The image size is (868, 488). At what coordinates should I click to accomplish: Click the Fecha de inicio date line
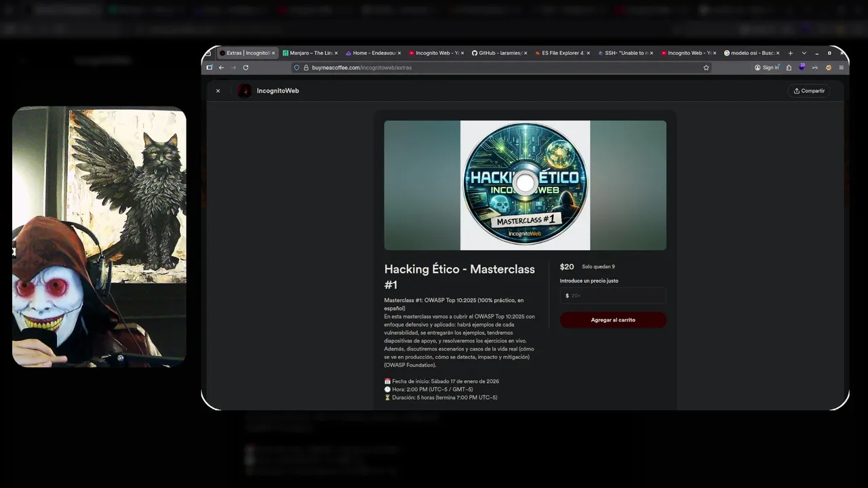tap(441, 382)
